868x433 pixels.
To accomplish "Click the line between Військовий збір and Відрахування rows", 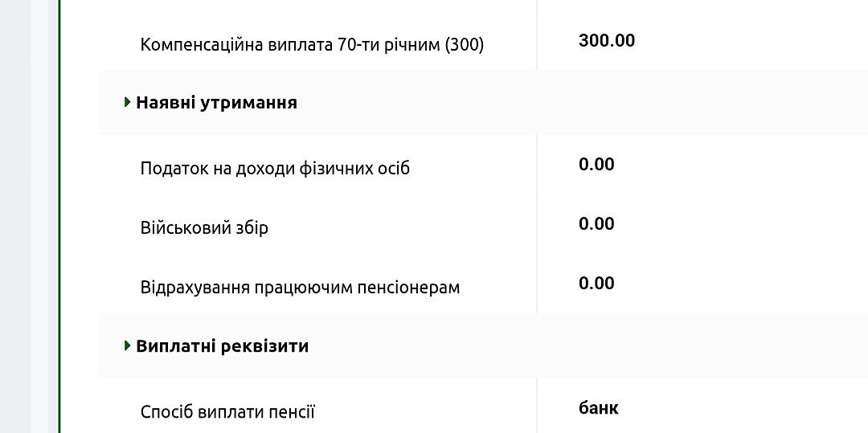I will (x=321, y=254).
